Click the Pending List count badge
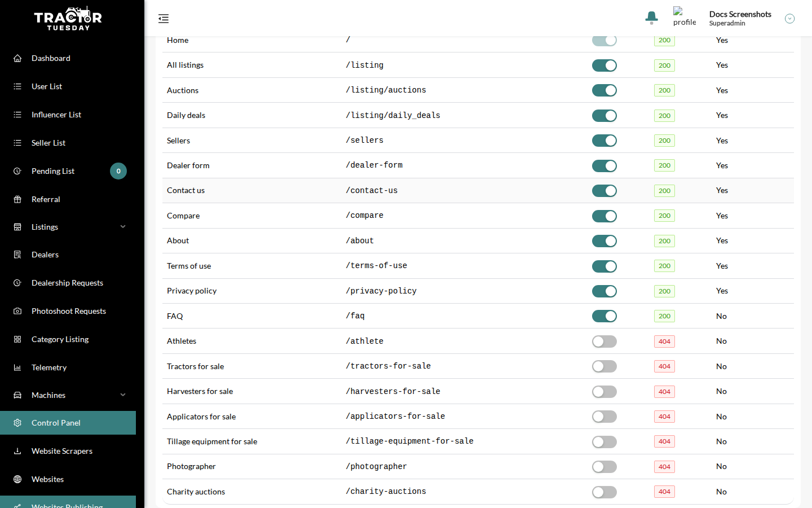The image size is (812, 508). [118, 171]
